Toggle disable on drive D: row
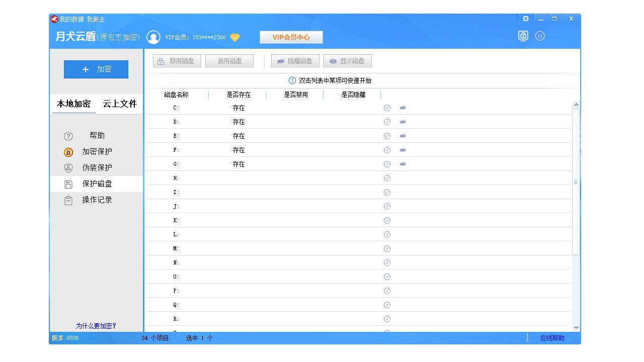Screen dimensions: 644x362 pos(387,122)
